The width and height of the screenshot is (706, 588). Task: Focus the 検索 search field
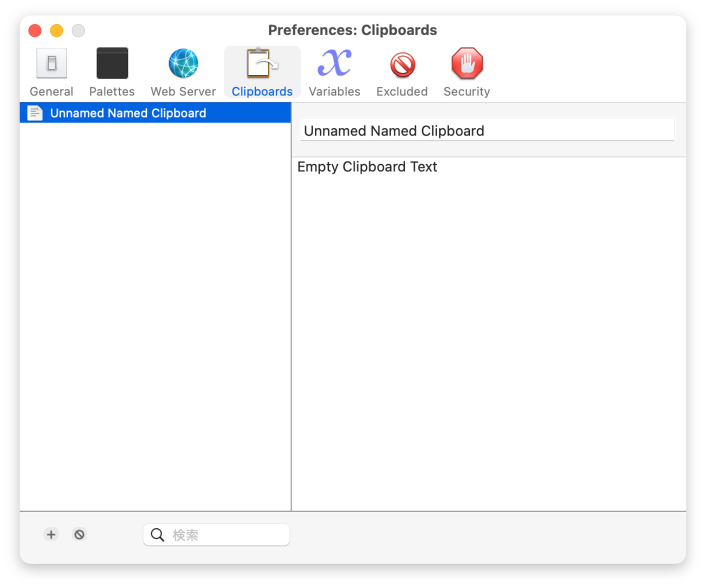[228, 535]
